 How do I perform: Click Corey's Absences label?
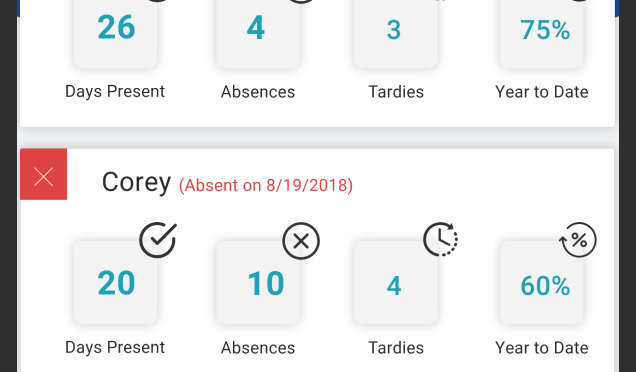pyautogui.click(x=258, y=348)
